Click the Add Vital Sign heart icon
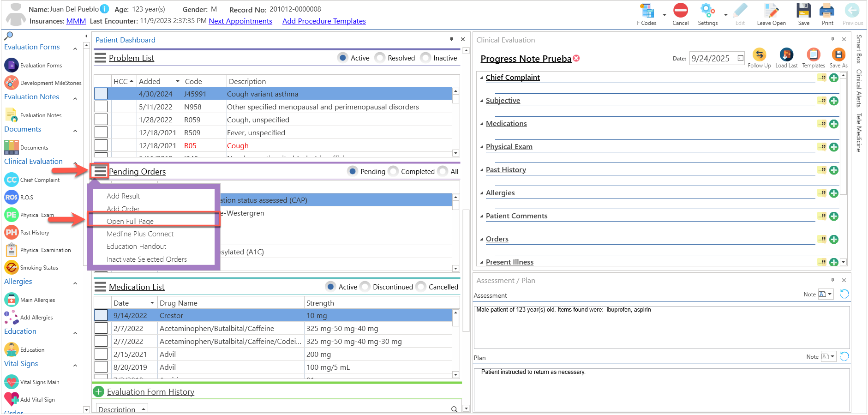Screen dimensions: 868x415 pos(12,399)
